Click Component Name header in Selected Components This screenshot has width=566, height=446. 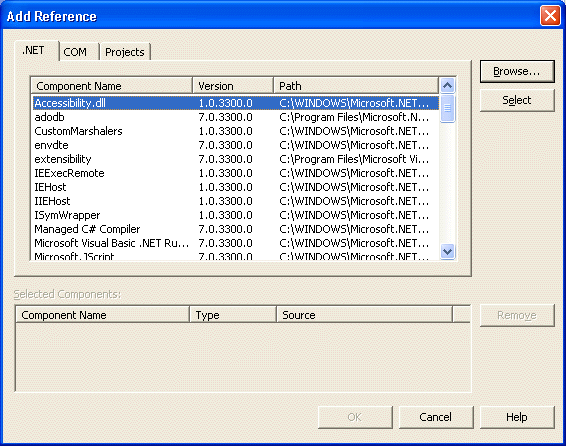(x=103, y=315)
